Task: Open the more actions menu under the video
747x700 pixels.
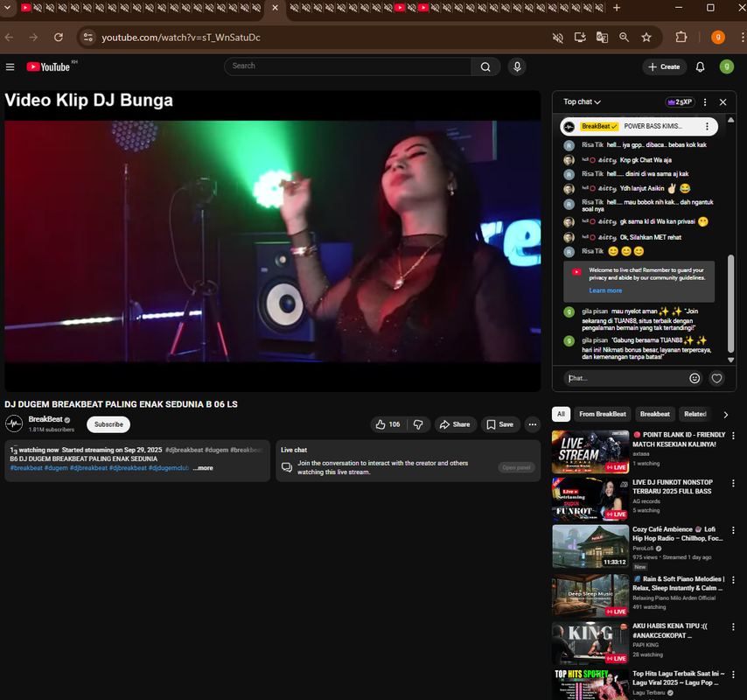Action: (532, 424)
